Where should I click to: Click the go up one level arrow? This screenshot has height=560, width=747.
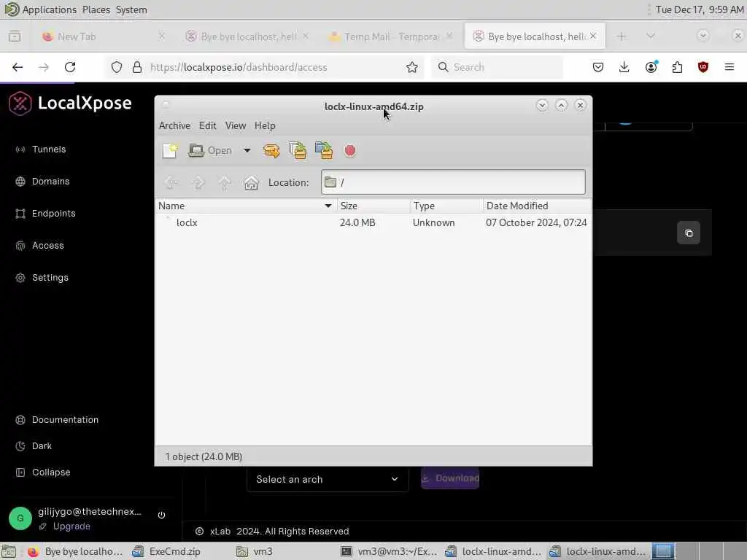[x=225, y=182]
